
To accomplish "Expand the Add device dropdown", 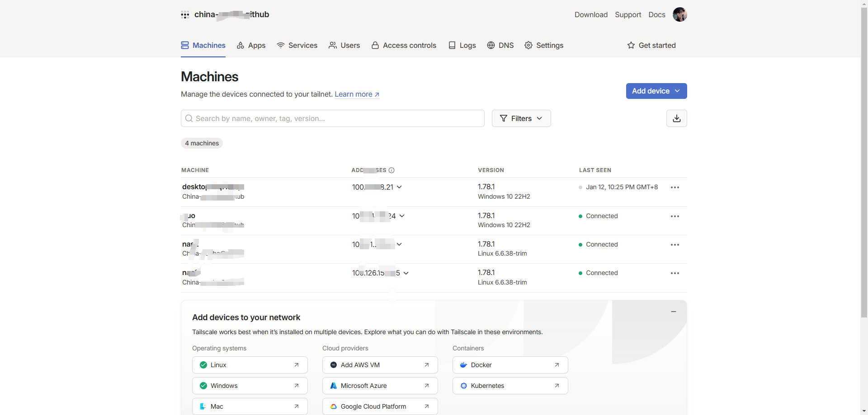I will (x=656, y=91).
